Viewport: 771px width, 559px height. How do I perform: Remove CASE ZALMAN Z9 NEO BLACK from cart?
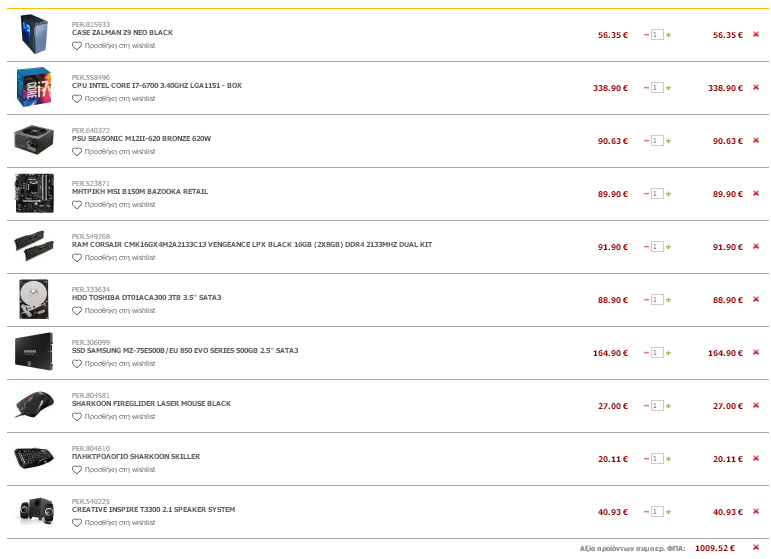(x=756, y=34)
